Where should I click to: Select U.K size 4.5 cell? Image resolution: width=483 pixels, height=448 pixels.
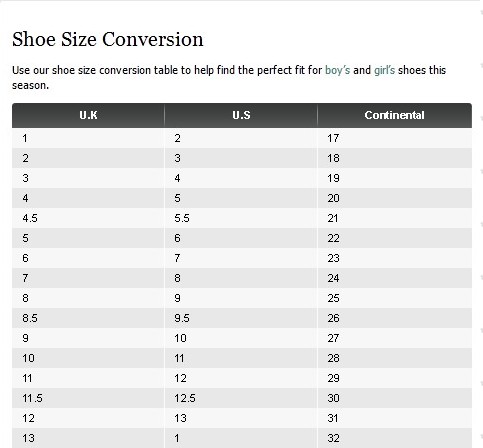88,218
